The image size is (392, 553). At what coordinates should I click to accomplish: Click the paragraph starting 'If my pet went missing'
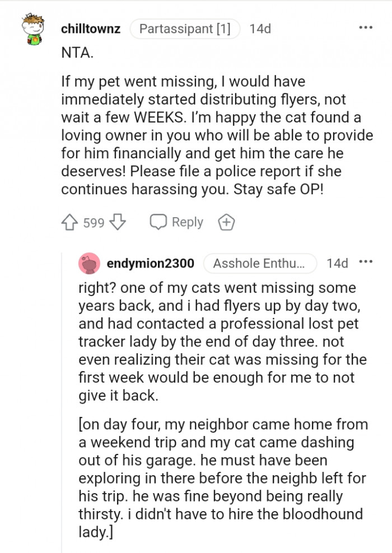coord(217,135)
